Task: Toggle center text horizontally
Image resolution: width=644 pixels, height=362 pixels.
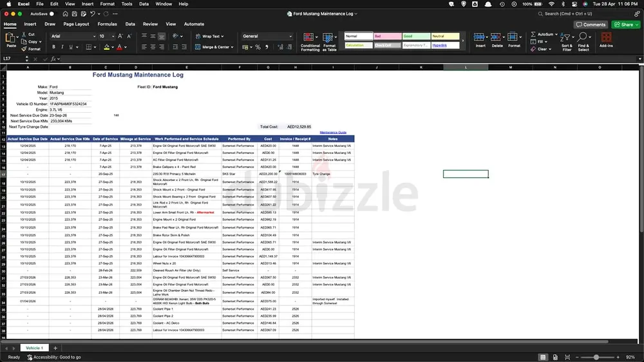Action: tap(153, 47)
